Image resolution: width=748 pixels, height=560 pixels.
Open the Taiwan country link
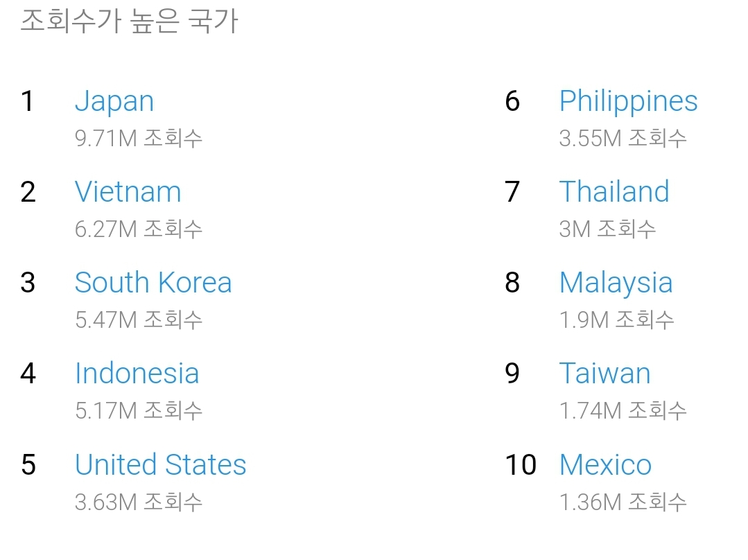pos(605,374)
